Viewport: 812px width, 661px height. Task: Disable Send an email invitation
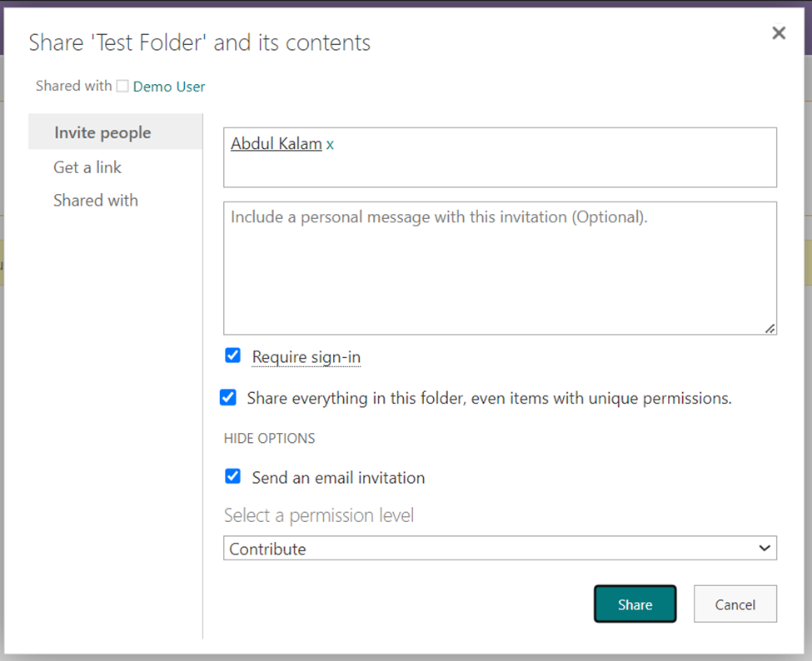232,475
